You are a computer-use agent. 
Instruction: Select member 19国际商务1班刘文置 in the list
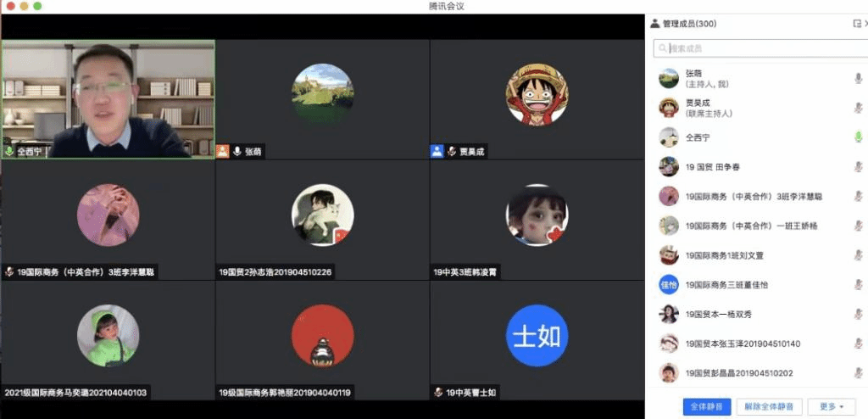pyautogui.click(x=725, y=255)
